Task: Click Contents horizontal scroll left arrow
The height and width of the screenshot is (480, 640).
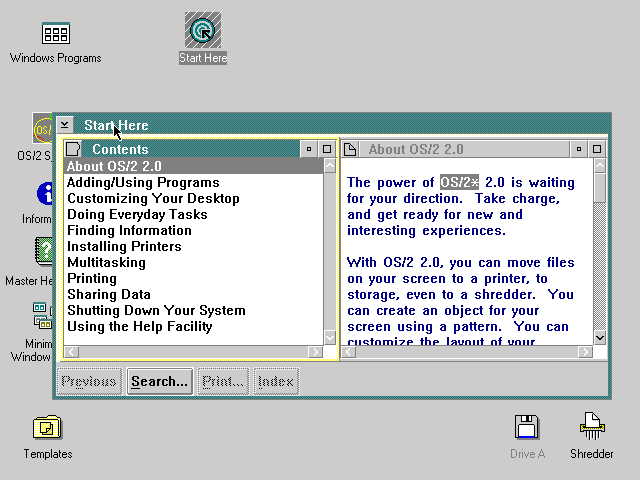Action: point(71,352)
